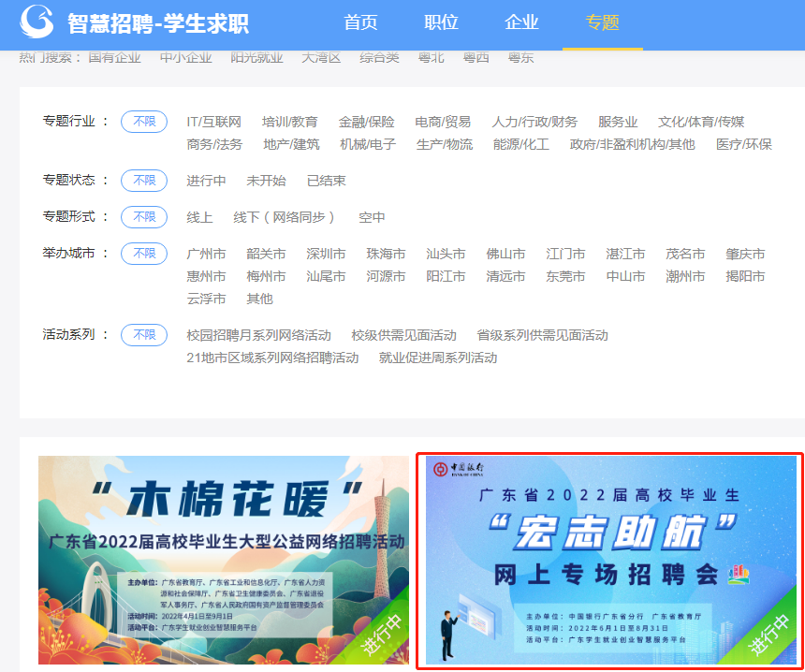Choose 不限 for 活动系列 filter
This screenshot has width=805, height=672.
[144, 335]
